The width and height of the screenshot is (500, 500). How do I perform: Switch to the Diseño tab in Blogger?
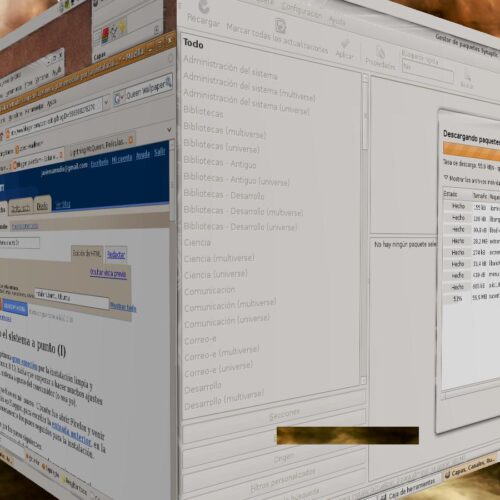(42, 206)
